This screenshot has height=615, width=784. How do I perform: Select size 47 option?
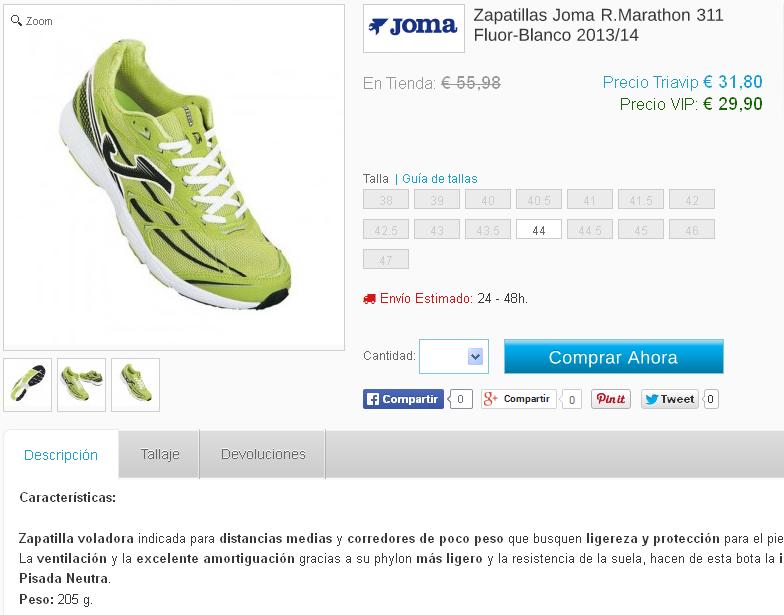386,260
